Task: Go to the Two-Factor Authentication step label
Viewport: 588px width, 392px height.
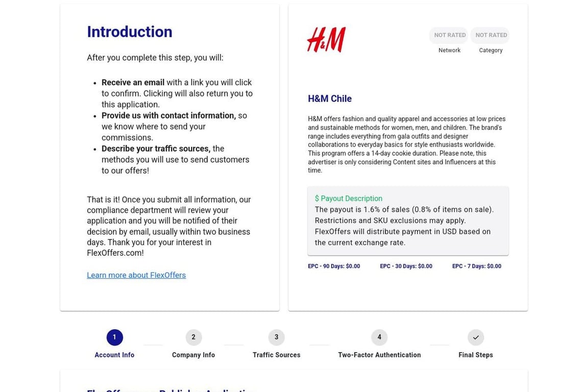Action: pyautogui.click(x=379, y=355)
